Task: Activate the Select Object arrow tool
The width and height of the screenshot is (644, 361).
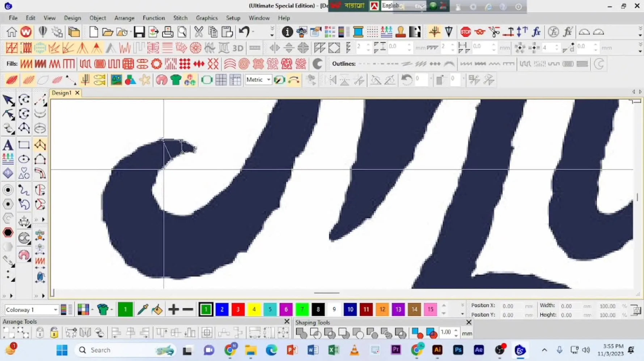Action: (8, 100)
